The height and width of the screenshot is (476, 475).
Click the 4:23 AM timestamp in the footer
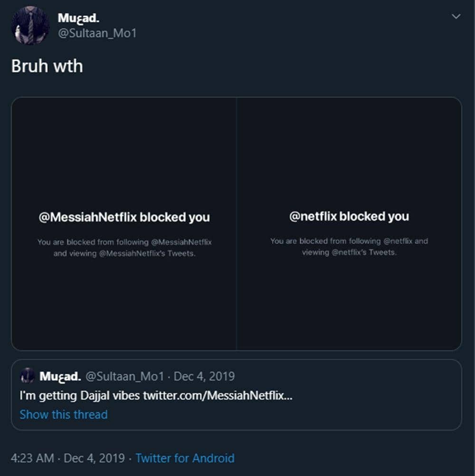(x=32, y=458)
